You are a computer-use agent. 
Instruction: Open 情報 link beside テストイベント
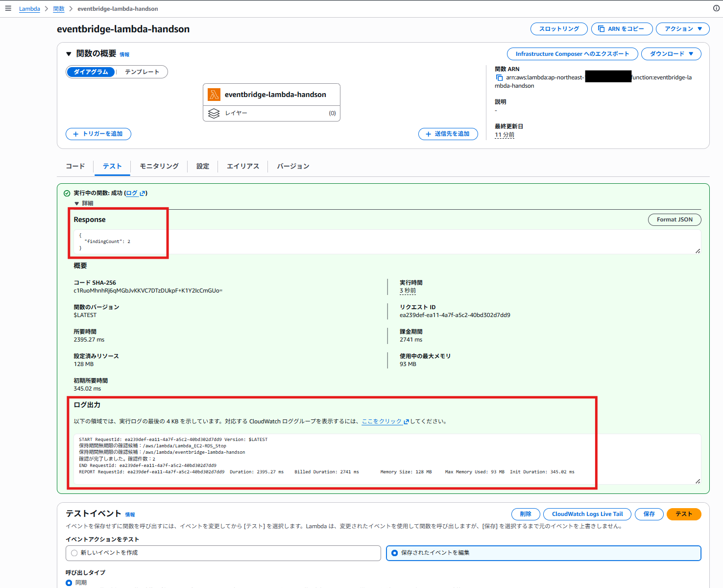130,514
